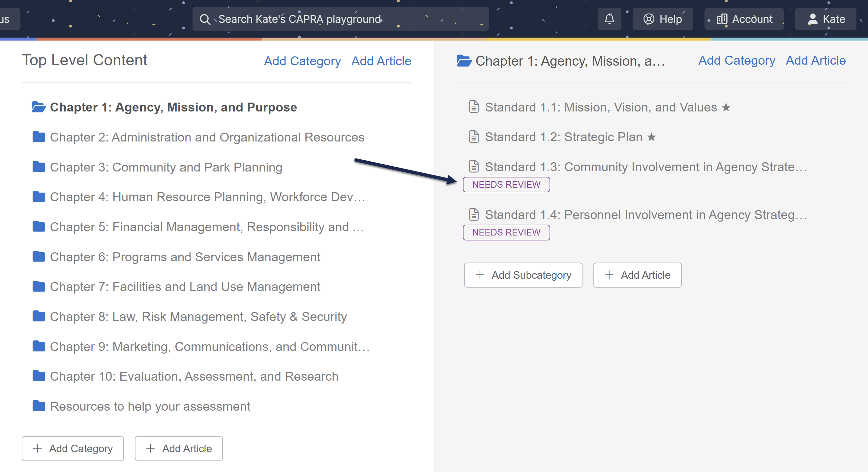Click the document icon for Standard 1.2
868x472 pixels.
(474, 137)
